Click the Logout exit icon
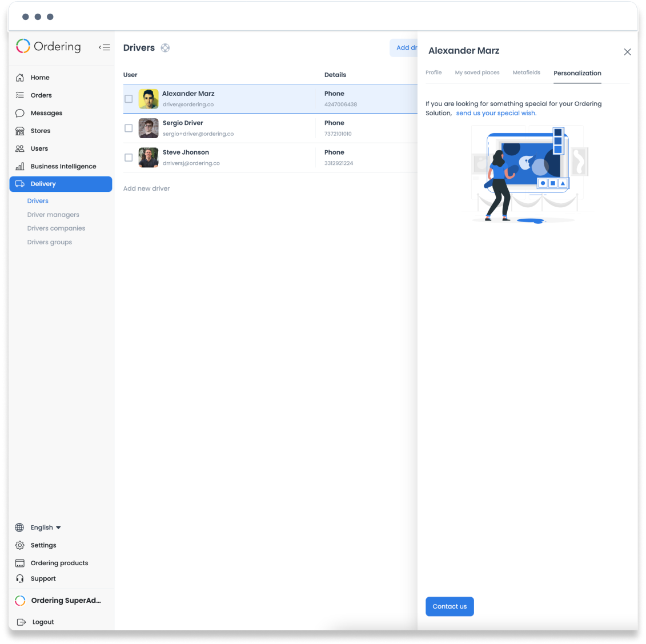Image resolution: width=646 pixels, height=644 pixels. (22, 622)
